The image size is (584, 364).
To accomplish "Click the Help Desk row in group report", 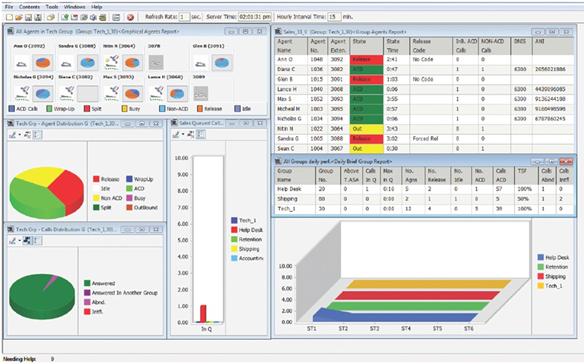I will (424, 189).
